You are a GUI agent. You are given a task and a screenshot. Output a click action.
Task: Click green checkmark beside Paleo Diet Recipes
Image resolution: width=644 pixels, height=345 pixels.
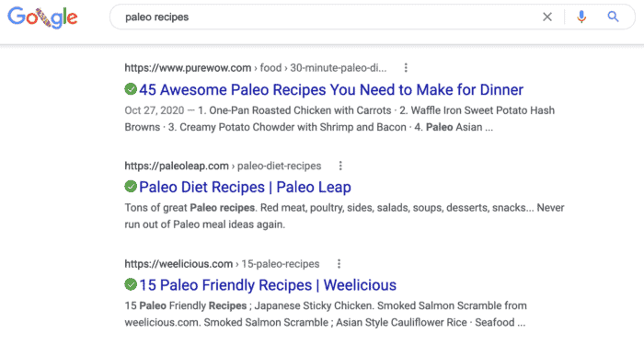pos(131,187)
